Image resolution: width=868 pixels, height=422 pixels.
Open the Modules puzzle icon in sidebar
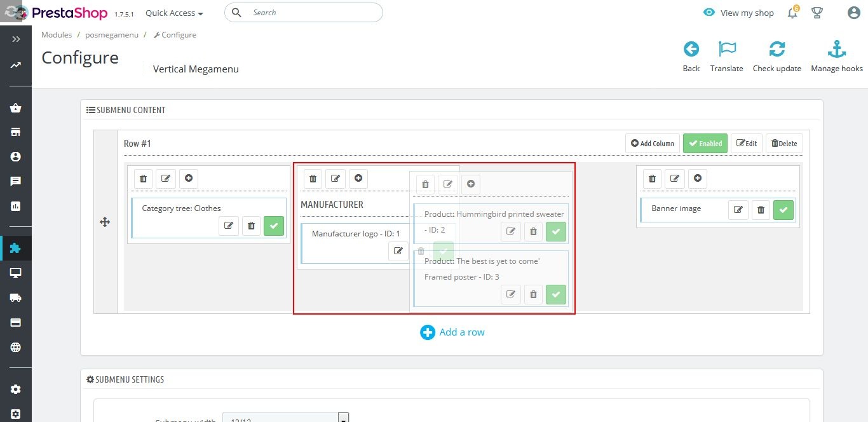tap(16, 248)
